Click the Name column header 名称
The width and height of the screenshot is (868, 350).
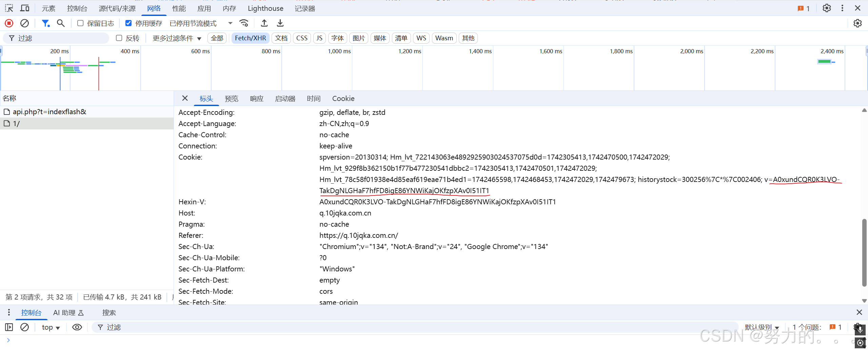pyautogui.click(x=9, y=98)
